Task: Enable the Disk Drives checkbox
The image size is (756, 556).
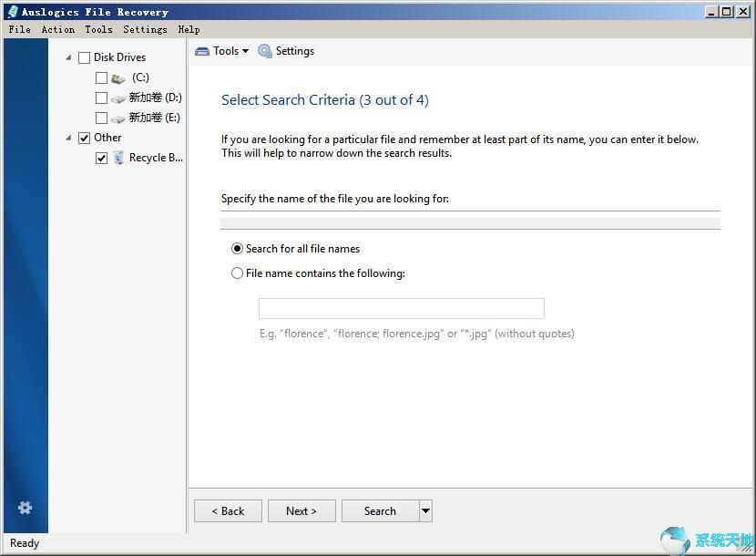Action: 84,57
